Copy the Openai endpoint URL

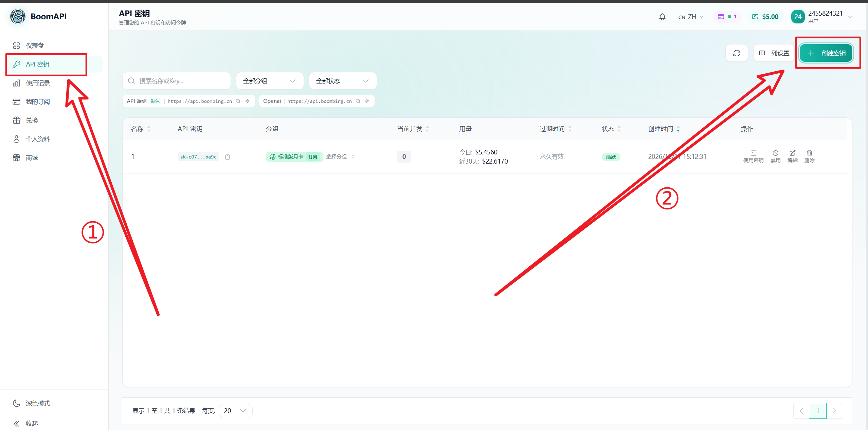[358, 101]
